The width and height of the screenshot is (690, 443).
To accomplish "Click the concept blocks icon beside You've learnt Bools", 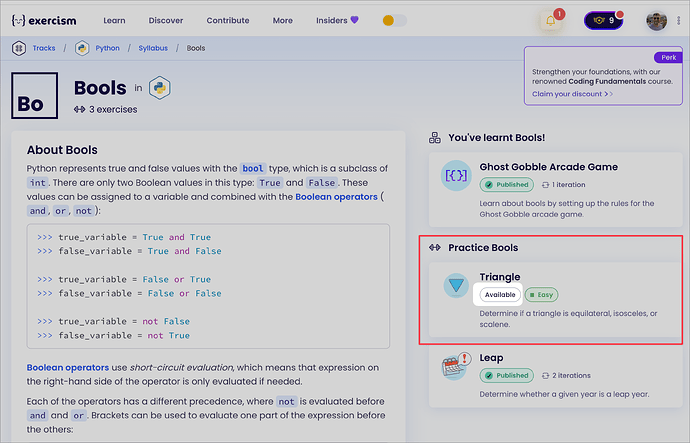I will (435, 138).
